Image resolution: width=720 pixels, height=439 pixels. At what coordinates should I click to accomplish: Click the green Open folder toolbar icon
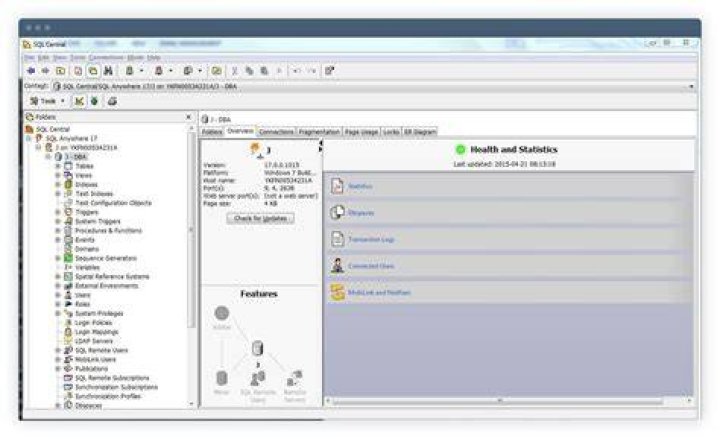[x=216, y=71]
